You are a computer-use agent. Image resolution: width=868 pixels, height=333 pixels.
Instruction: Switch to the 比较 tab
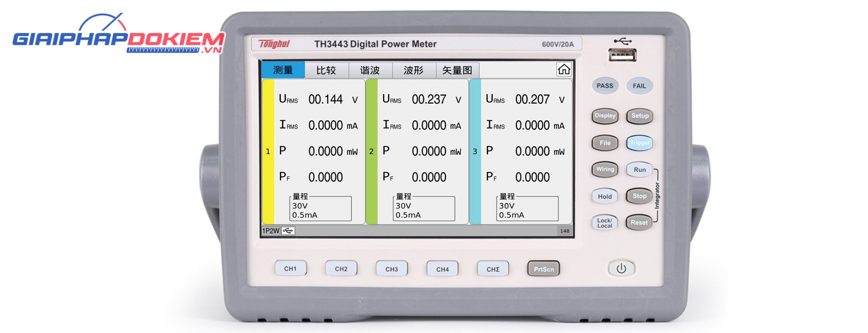point(327,70)
